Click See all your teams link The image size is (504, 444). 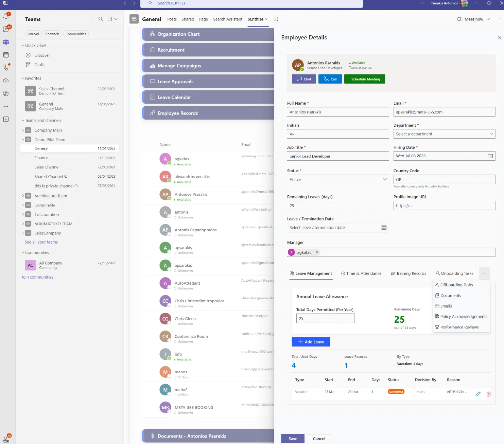(x=41, y=242)
